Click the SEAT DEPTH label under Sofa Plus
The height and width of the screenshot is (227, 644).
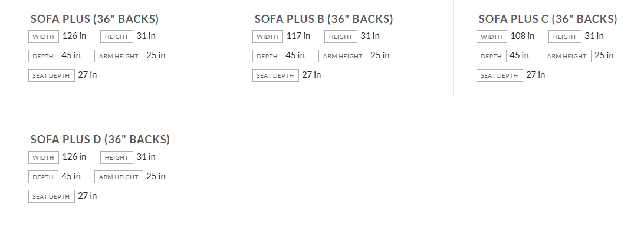[x=51, y=75]
